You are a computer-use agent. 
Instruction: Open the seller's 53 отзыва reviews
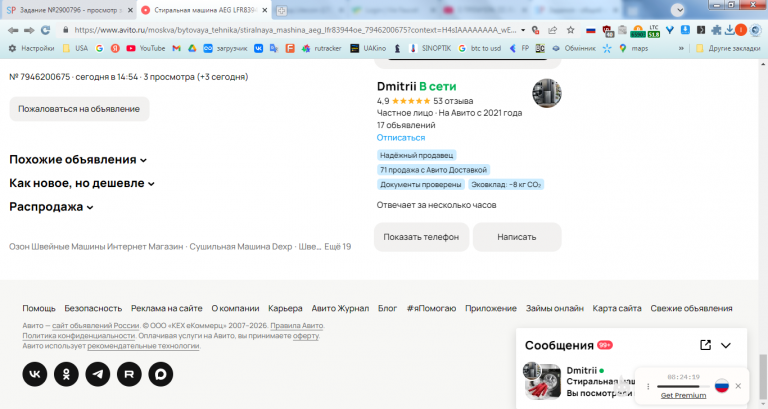(453, 101)
